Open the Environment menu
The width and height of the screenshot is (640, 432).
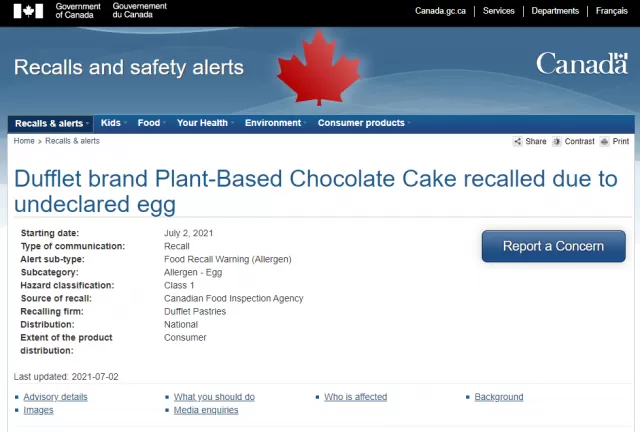273,123
